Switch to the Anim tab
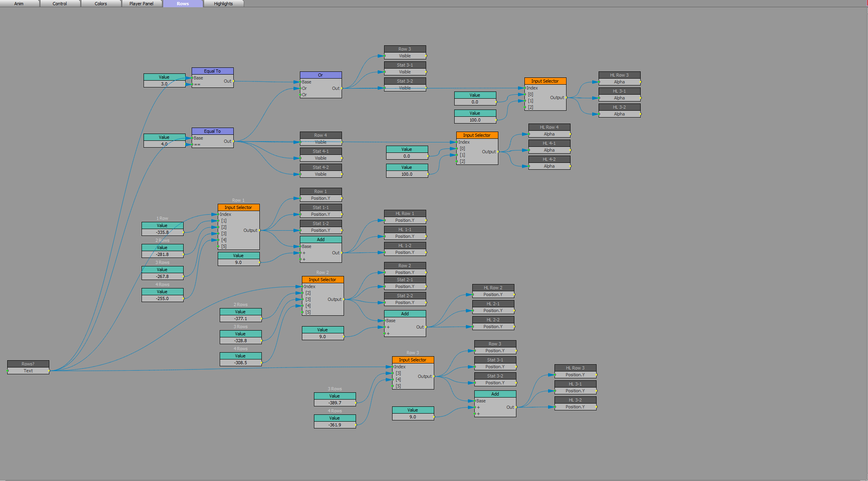The image size is (868, 481). 19,4
